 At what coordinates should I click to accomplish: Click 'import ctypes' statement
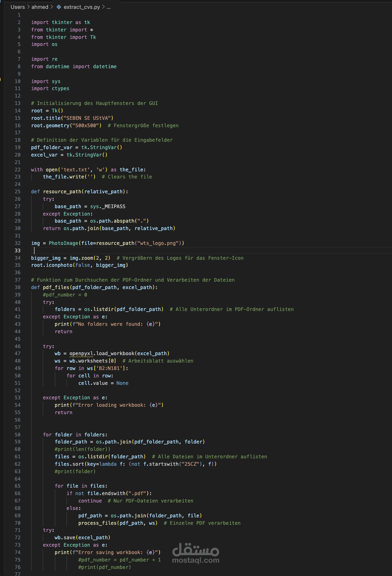(50, 88)
